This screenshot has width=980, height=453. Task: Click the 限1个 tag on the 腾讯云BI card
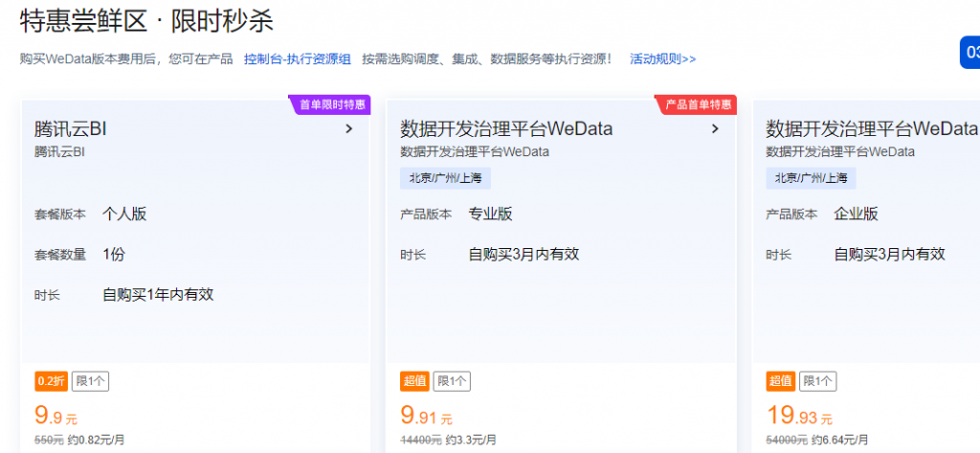[90, 381]
